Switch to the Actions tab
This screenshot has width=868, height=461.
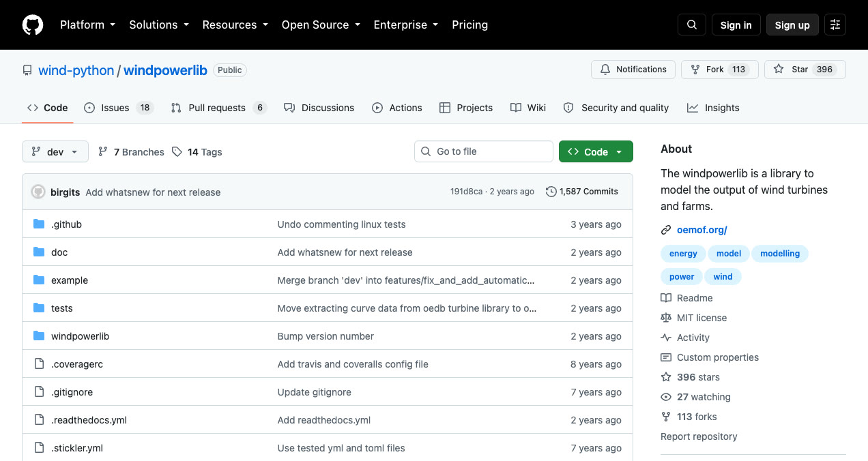pos(397,108)
